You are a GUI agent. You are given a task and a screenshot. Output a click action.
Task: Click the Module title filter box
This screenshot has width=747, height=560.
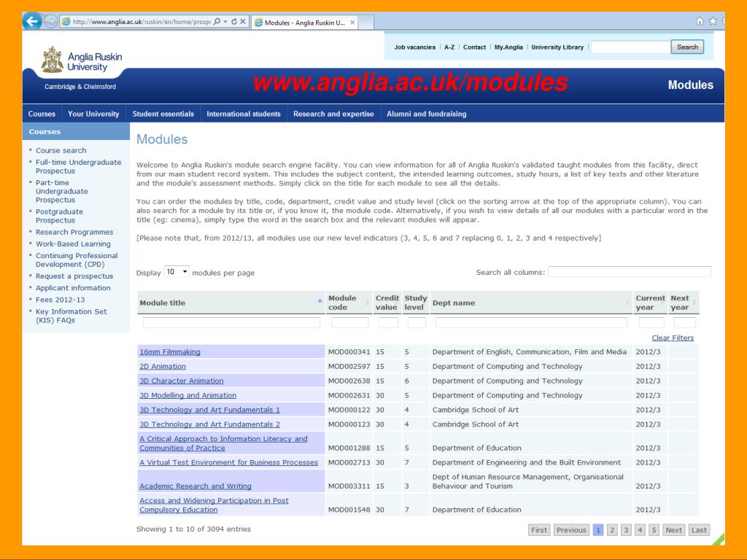[x=231, y=323]
